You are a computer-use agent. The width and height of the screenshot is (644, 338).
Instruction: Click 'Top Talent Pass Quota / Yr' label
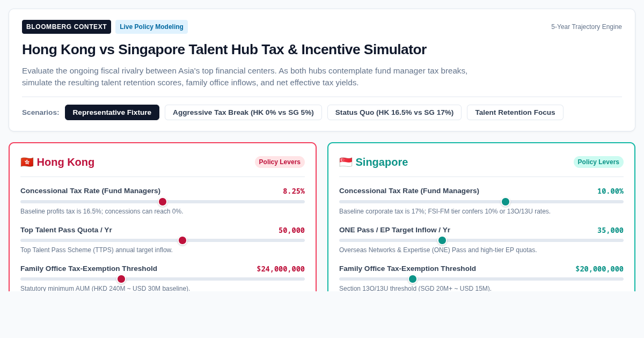pyautogui.click(x=66, y=230)
